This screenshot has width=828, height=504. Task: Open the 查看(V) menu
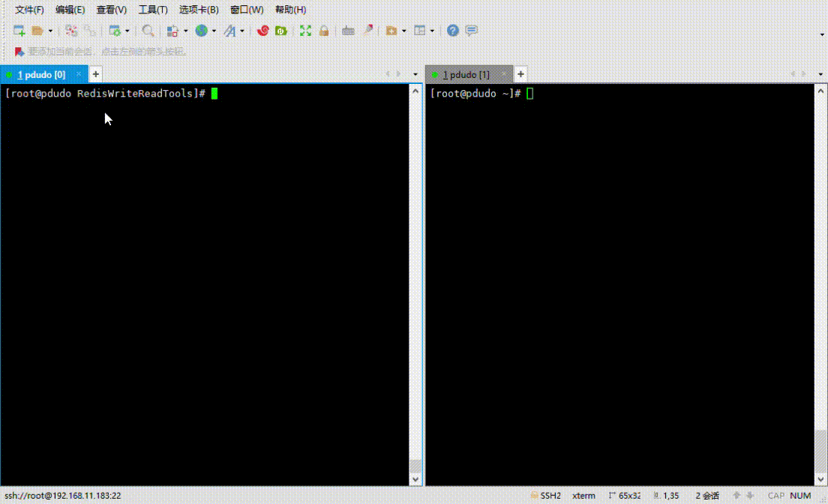[112, 10]
